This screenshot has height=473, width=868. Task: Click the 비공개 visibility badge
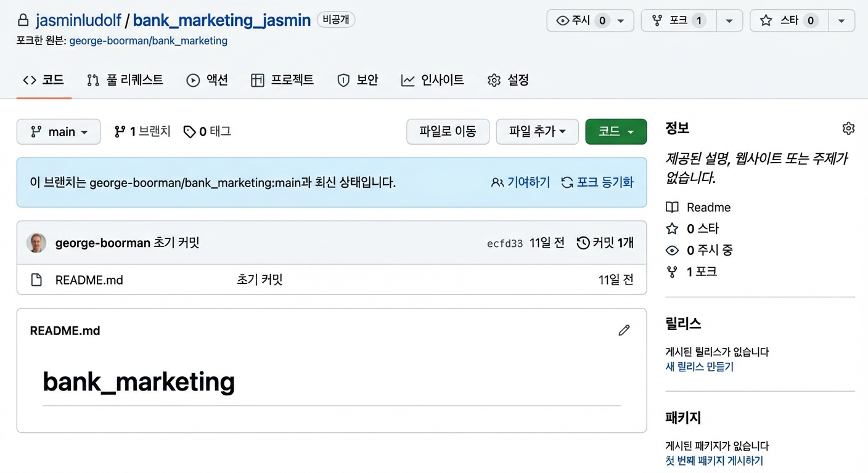[x=336, y=20]
